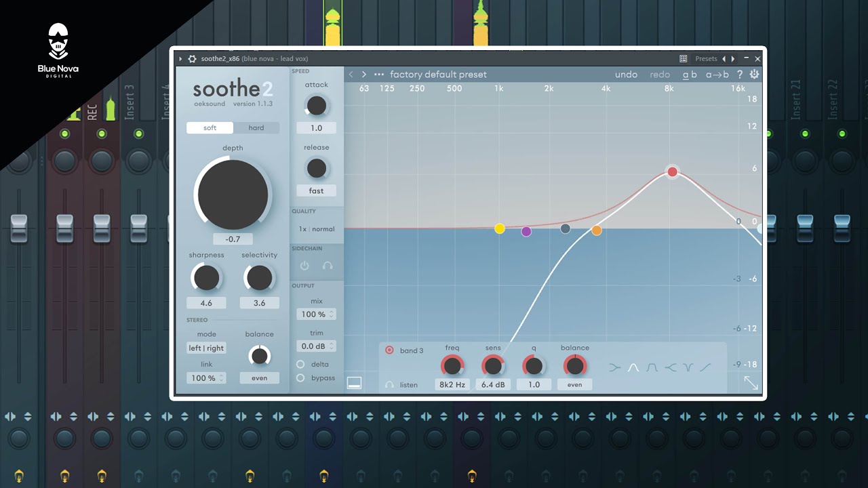Choose the bell band shape icon
This screenshot has width=868, height=488.
(633, 367)
